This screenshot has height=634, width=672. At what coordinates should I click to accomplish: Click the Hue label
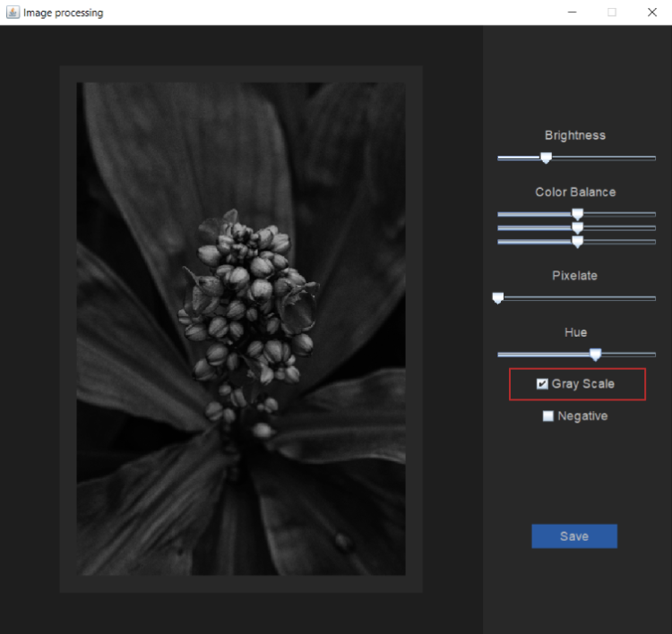click(575, 332)
